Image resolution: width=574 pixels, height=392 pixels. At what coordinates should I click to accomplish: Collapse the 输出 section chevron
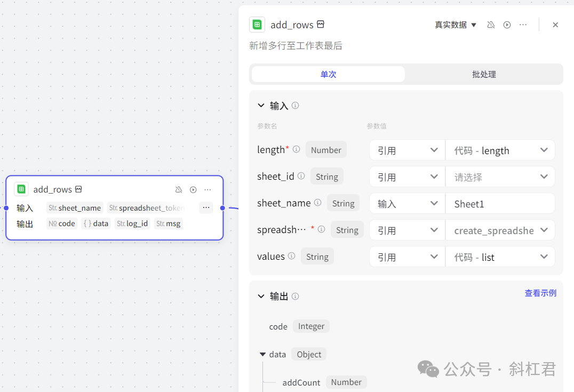coord(261,296)
